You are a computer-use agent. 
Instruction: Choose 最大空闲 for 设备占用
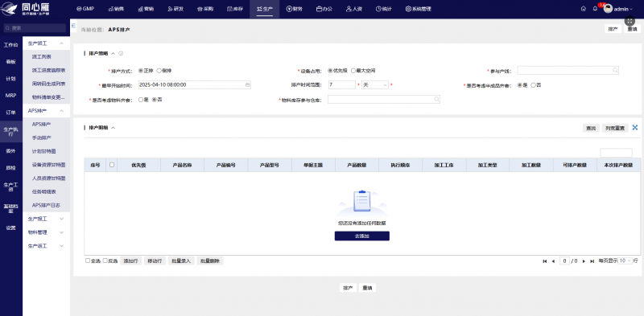coord(353,71)
